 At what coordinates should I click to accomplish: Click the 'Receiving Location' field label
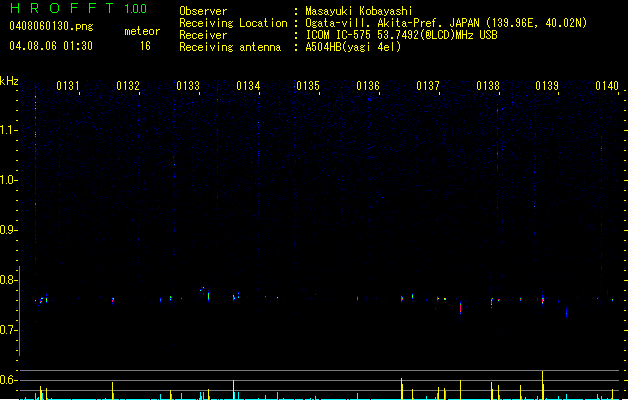pyautogui.click(x=233, y=23)
